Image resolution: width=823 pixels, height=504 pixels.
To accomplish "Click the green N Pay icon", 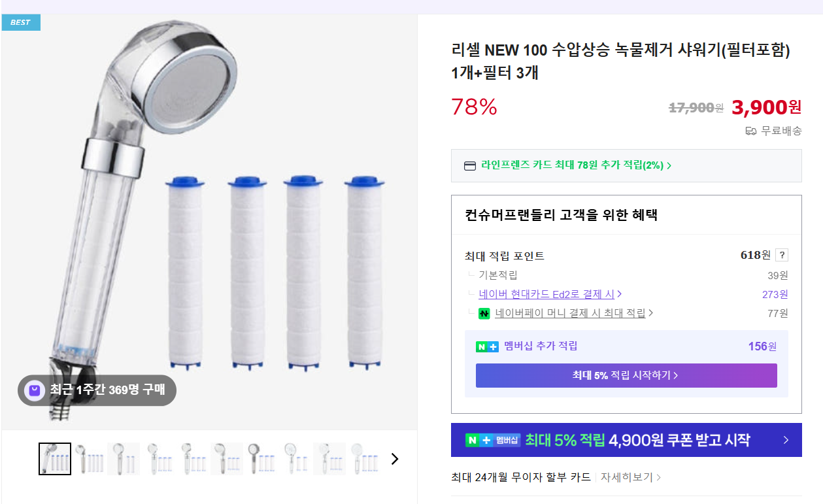I will tap(484, 314).
